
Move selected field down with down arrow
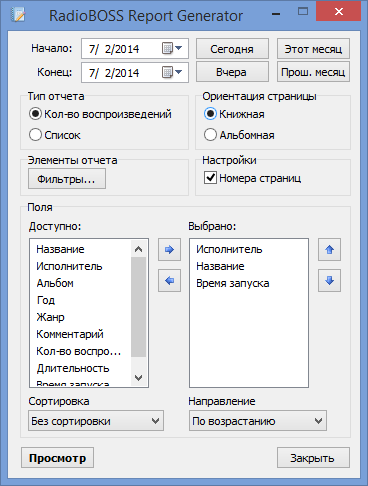[329, 281]
